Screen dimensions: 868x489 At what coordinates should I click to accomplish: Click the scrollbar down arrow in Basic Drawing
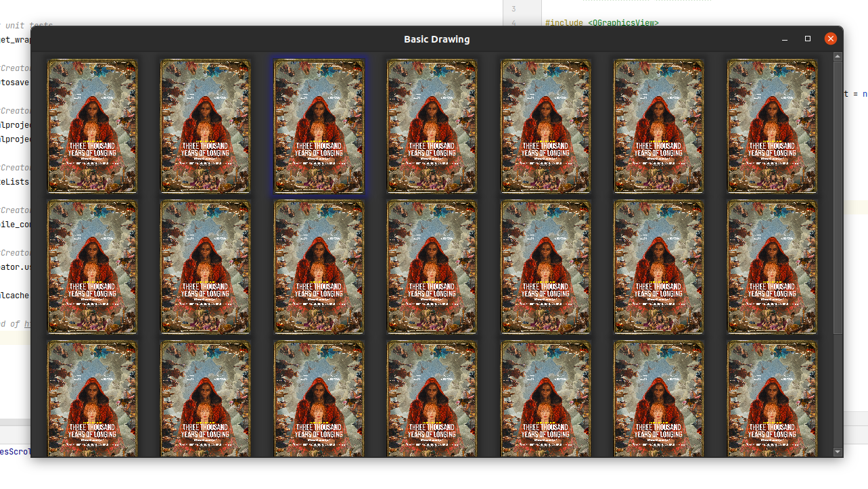838,452
